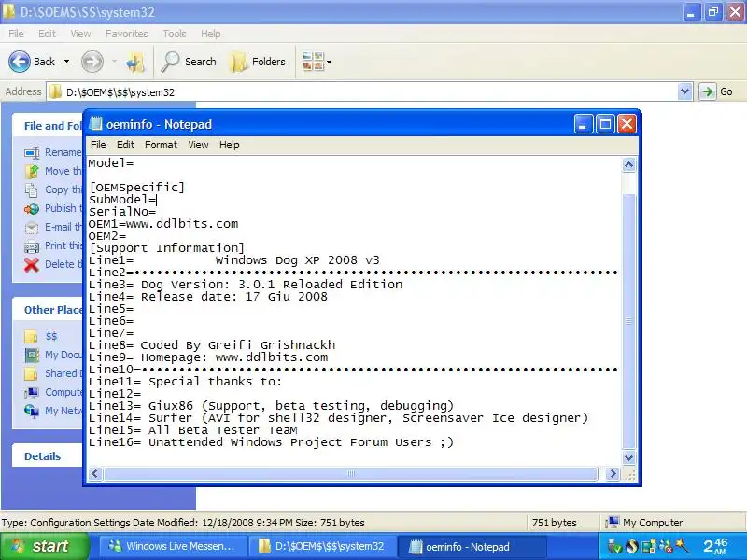Expand the Details panel header

pos(48,456)
